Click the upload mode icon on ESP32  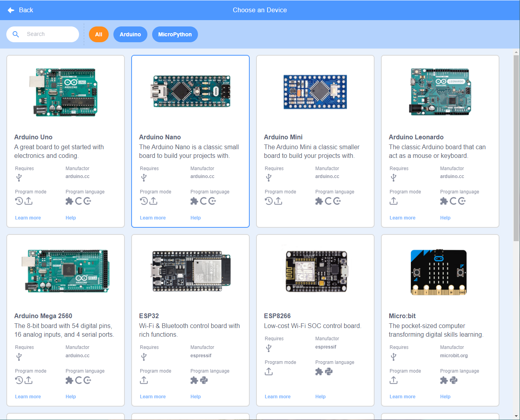pos(144,381)
